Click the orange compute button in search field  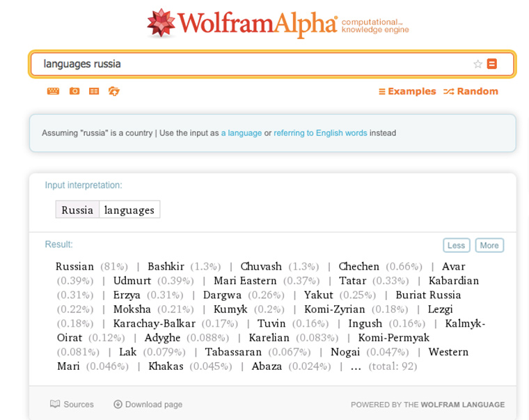tap(492, 64)
